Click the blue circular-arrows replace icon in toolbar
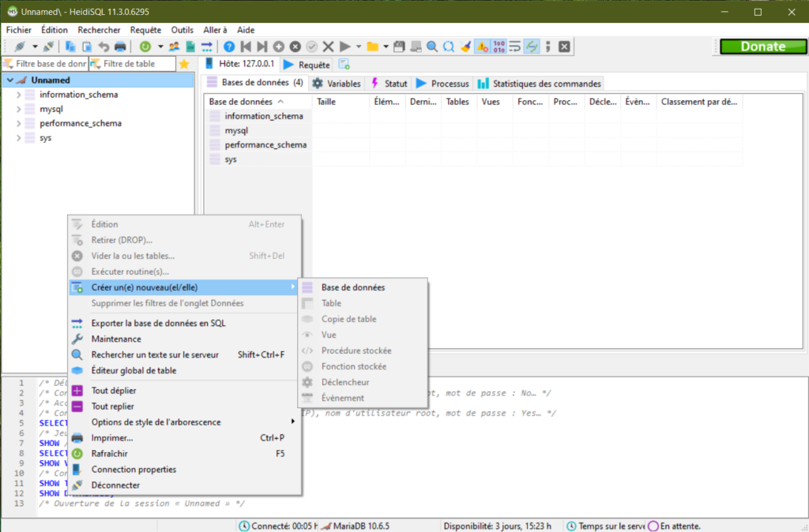This screenshot has height=532, width=809. tap(449, 47)
